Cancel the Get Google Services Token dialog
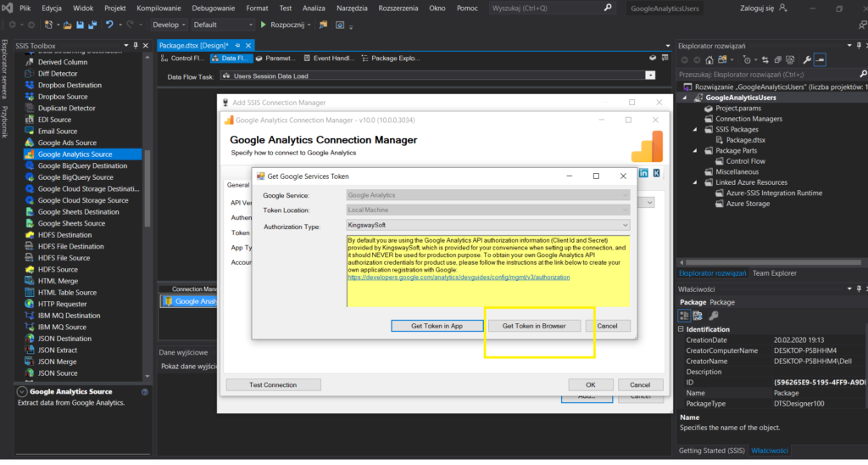868x465 pixels. (607, 326)
